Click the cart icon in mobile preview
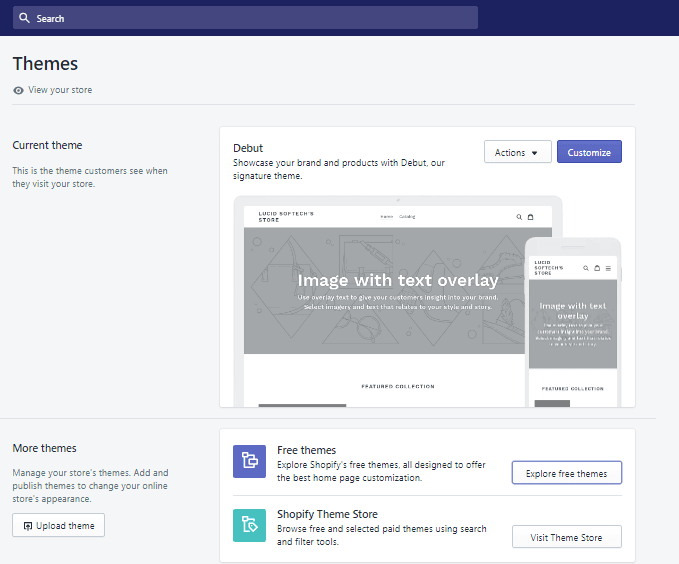Screen dimensions: 679x564 click(597, 268)
